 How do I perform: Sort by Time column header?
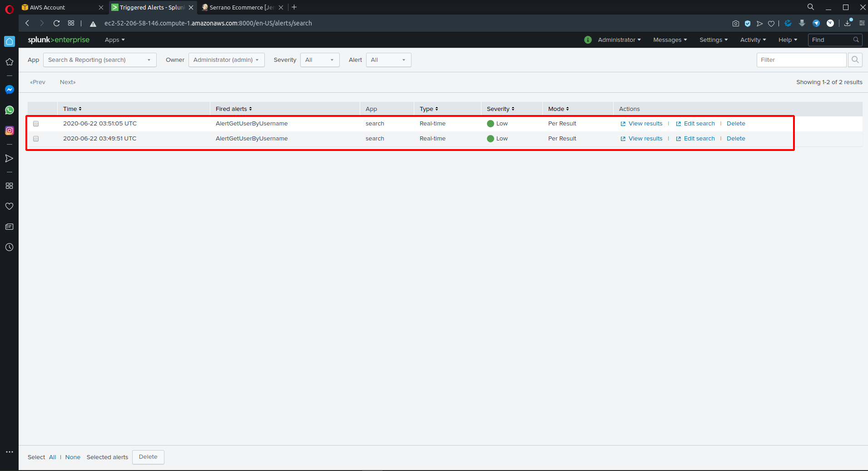point(72,109)
